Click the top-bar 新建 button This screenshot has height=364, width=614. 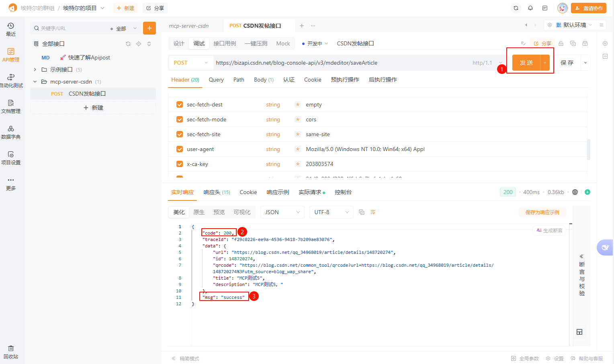click(125, 8)
